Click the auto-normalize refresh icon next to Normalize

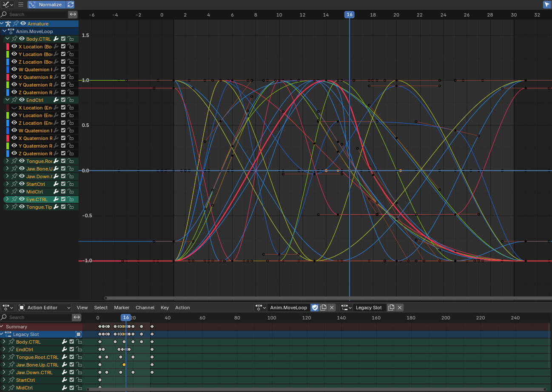[71, 5]
